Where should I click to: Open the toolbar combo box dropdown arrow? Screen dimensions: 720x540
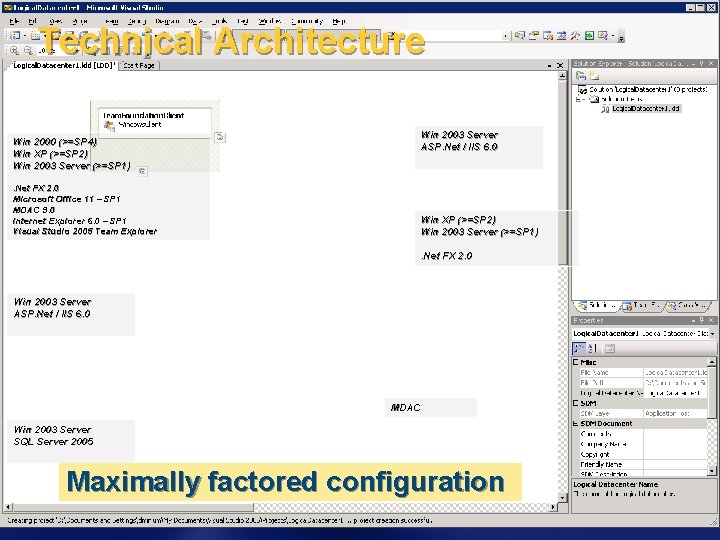click(505, 36)
